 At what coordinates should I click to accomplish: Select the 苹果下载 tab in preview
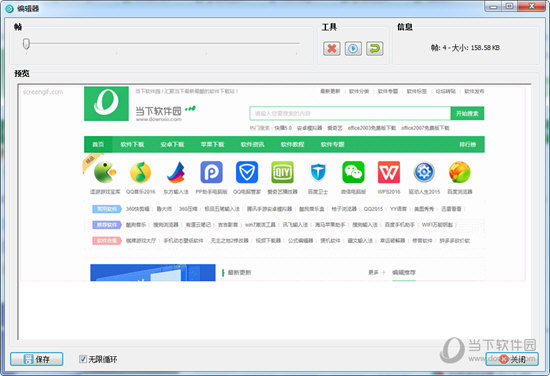click(x=212, y=144)
